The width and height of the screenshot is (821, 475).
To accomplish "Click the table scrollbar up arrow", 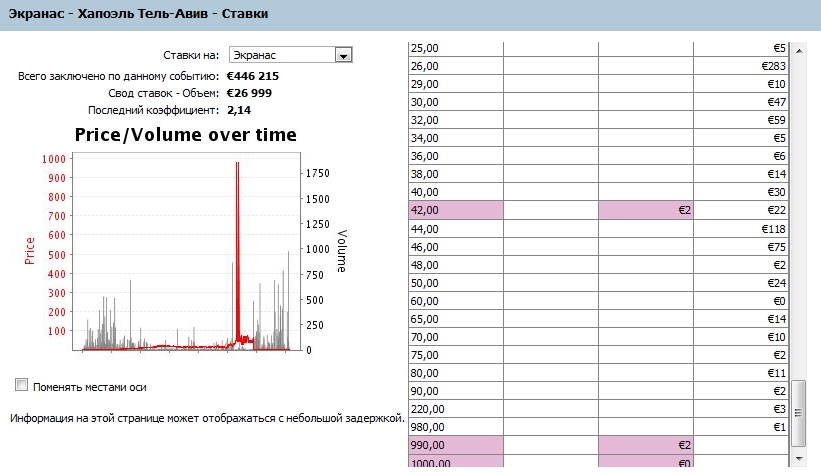I will click(x=798, y=51).
